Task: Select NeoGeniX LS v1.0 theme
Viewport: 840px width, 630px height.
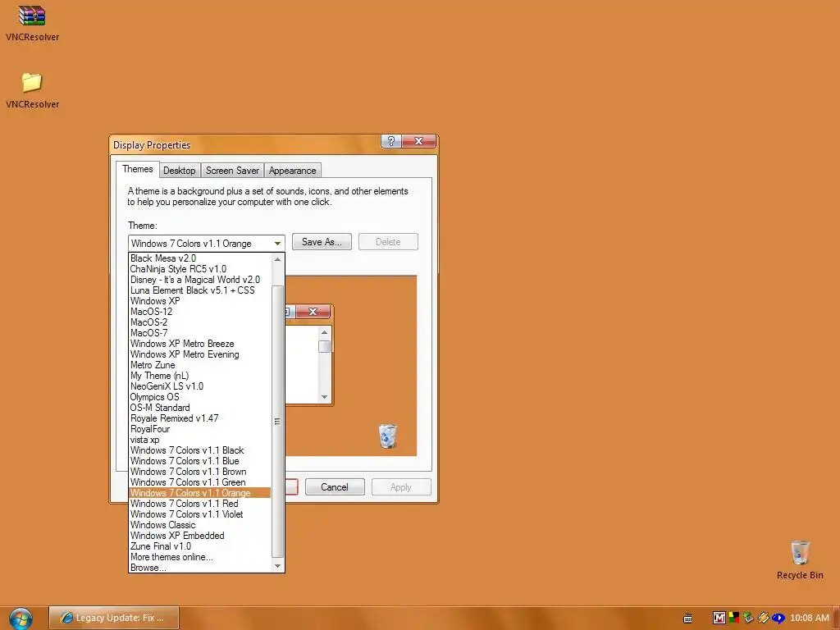Action: coord(200,386)
